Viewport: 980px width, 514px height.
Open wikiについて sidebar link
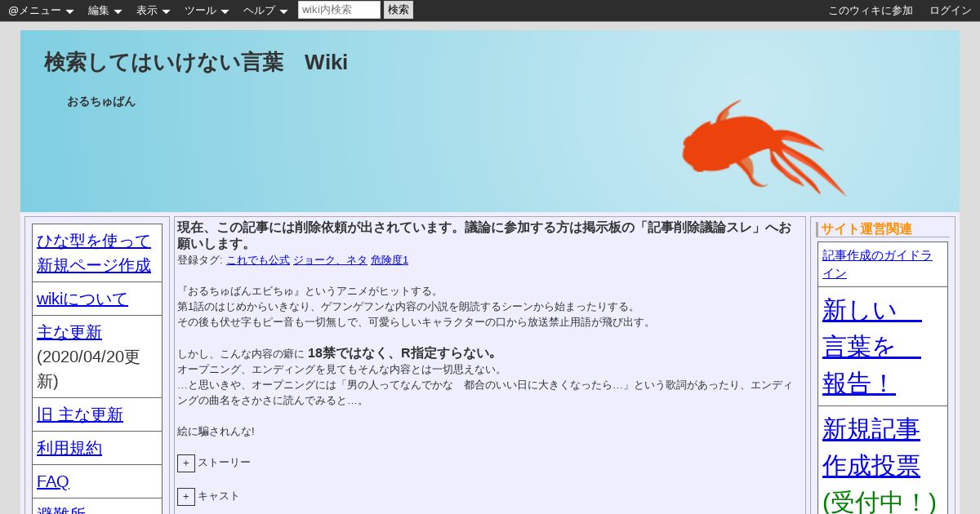click(x=82, y=299)
